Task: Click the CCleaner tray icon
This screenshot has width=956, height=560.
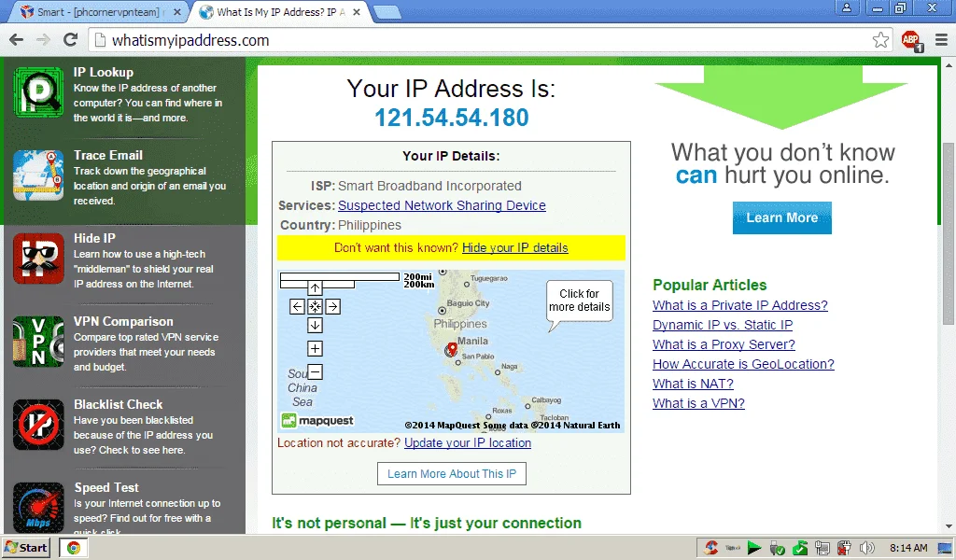Action: [x=710, y=548]
